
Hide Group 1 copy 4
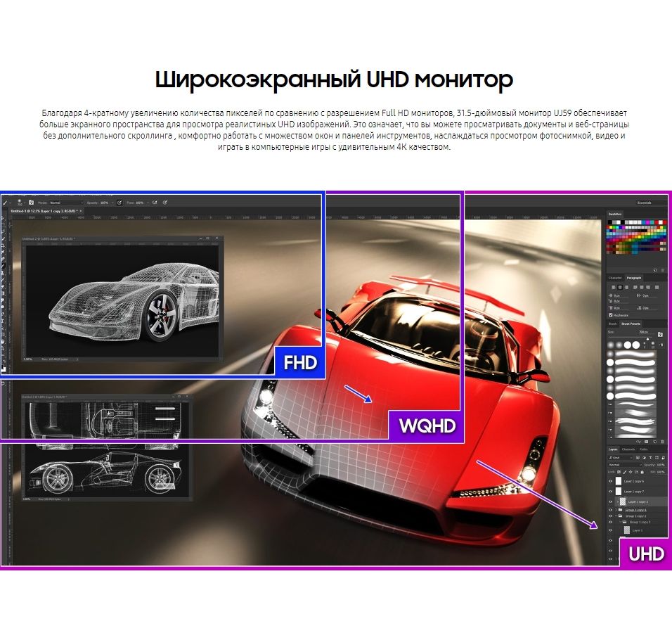tap(611, 511)
